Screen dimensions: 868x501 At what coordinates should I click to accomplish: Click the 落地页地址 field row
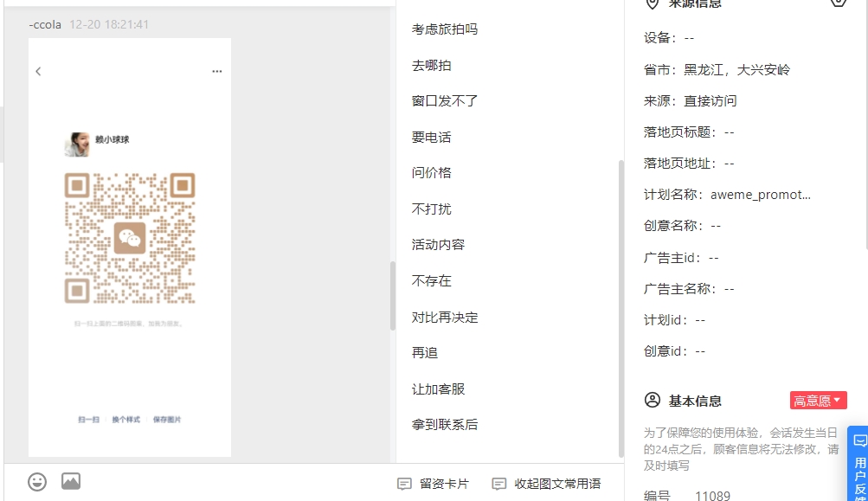coord(689,164)
